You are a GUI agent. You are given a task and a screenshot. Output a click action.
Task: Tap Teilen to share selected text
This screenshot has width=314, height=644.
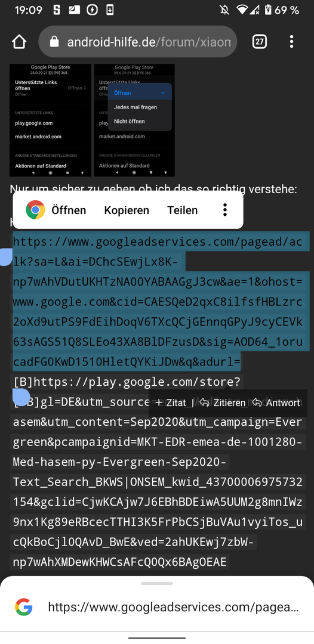tap(183, 210)
